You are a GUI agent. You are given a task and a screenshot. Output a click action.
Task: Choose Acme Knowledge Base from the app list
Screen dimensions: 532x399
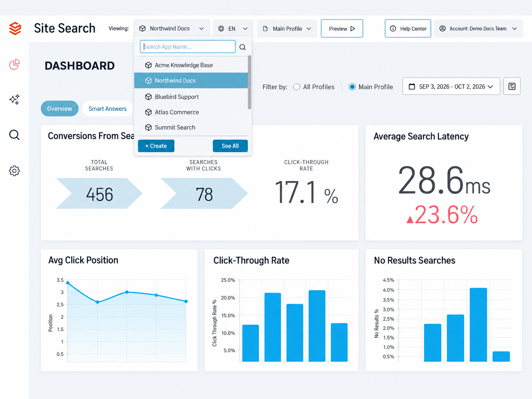coord(191,65)
